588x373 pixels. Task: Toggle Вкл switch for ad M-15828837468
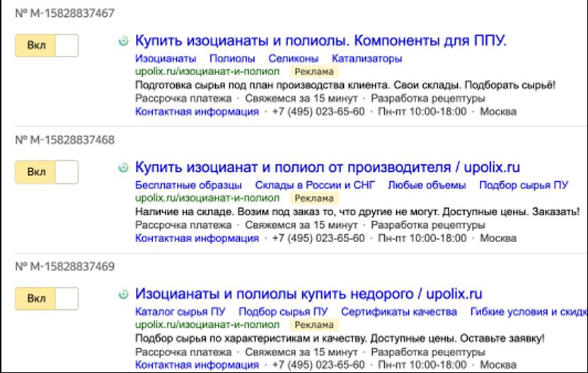[47, 172]
